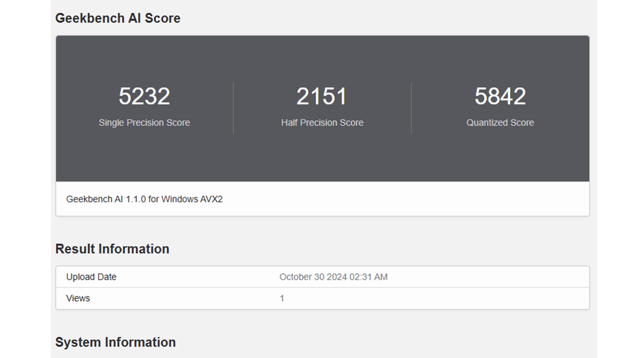Click the Half Precision Score value 2151
644x358 pixels.
tap(322, 96)
